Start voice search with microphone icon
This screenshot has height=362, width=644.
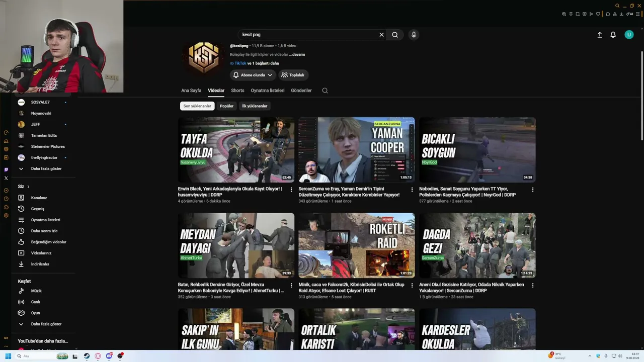414,35
